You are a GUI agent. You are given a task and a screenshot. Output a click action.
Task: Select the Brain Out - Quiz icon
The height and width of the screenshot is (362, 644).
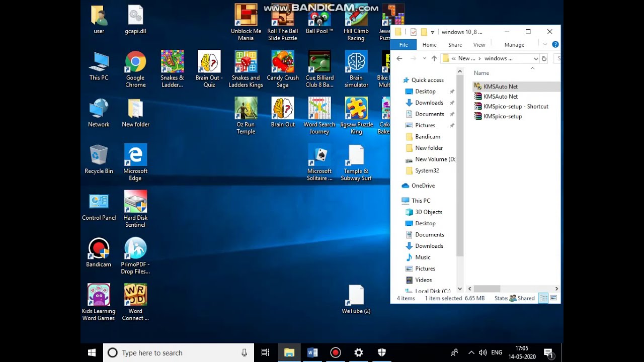pyautogui.click(x=209, y=69)
